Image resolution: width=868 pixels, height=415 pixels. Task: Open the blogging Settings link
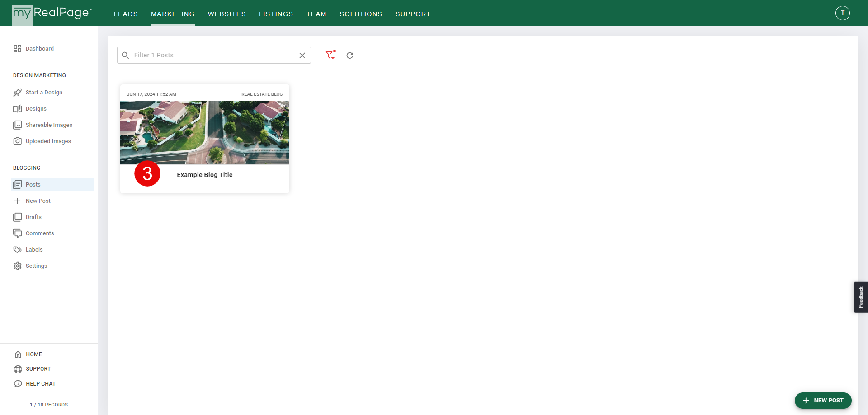point(37,266)
